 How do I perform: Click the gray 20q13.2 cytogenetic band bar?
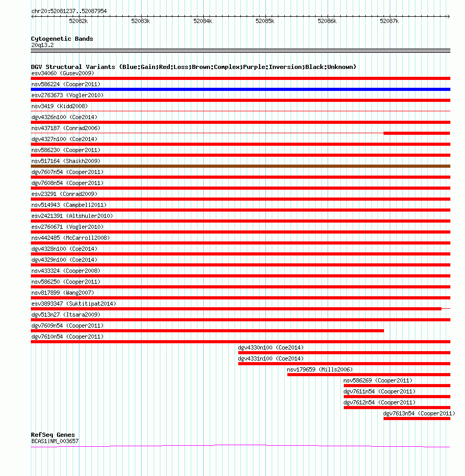click(x=240, y=51)
